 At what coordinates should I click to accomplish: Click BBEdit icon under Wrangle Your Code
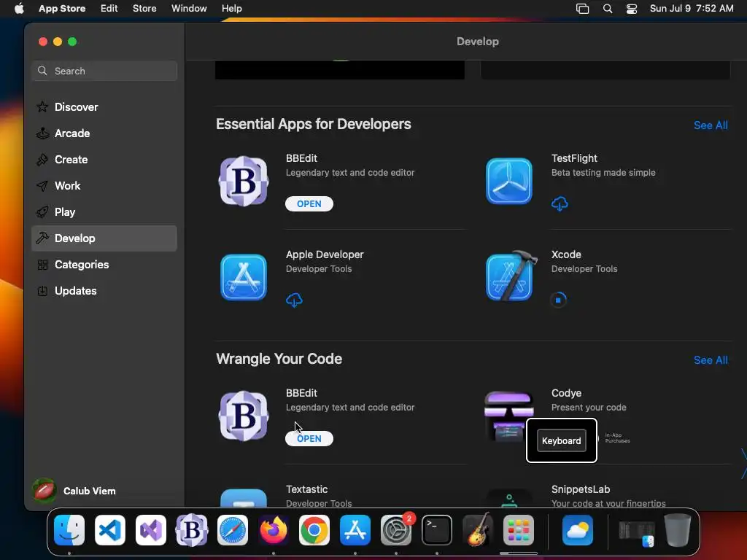244,416
